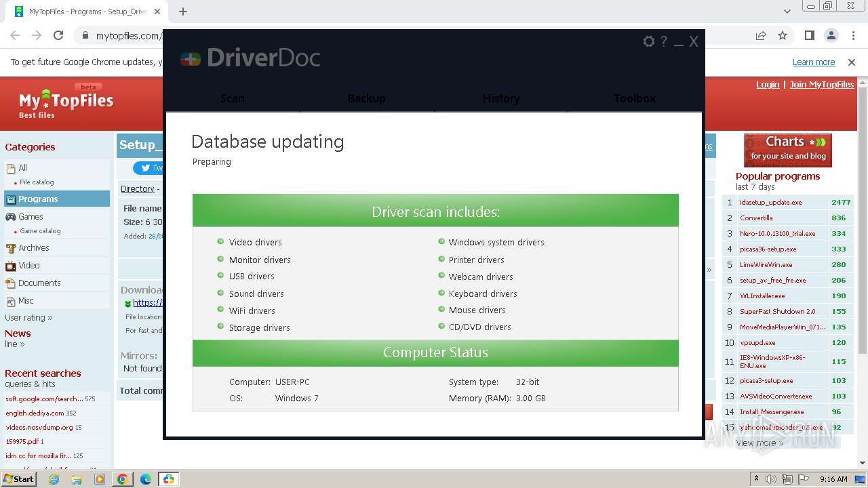The image size is (868, 488).
Task: Open LimeWireWin.exe in Popular programs
Action: (766, 264)
